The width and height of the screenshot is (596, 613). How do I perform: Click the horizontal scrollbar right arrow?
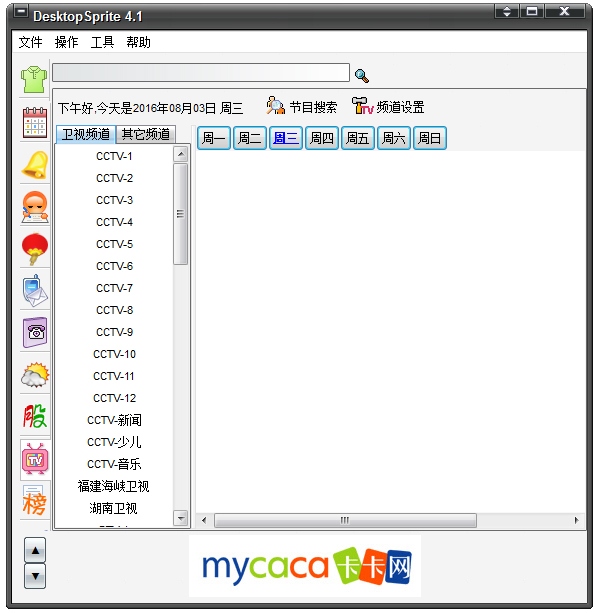pyautogui.click(x=576, y=520)
